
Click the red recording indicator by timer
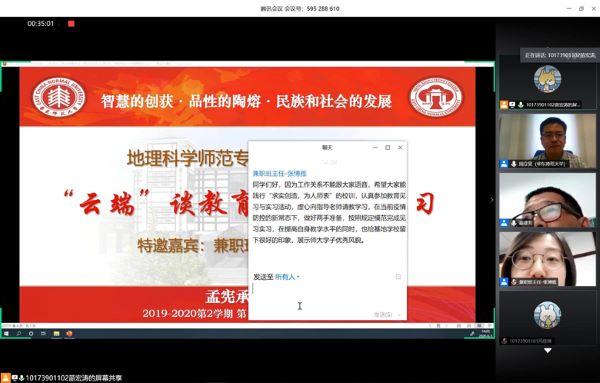pyautogui.click(x=71, y=23)
